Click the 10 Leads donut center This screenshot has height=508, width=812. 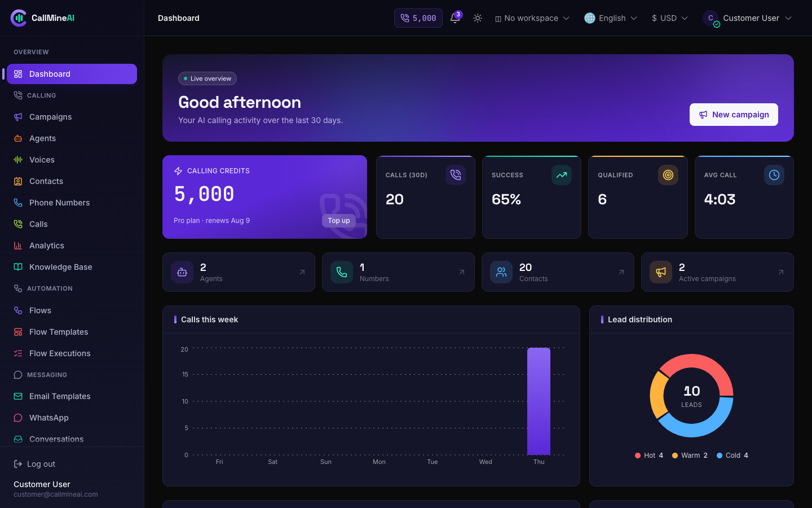coord(691,396)
